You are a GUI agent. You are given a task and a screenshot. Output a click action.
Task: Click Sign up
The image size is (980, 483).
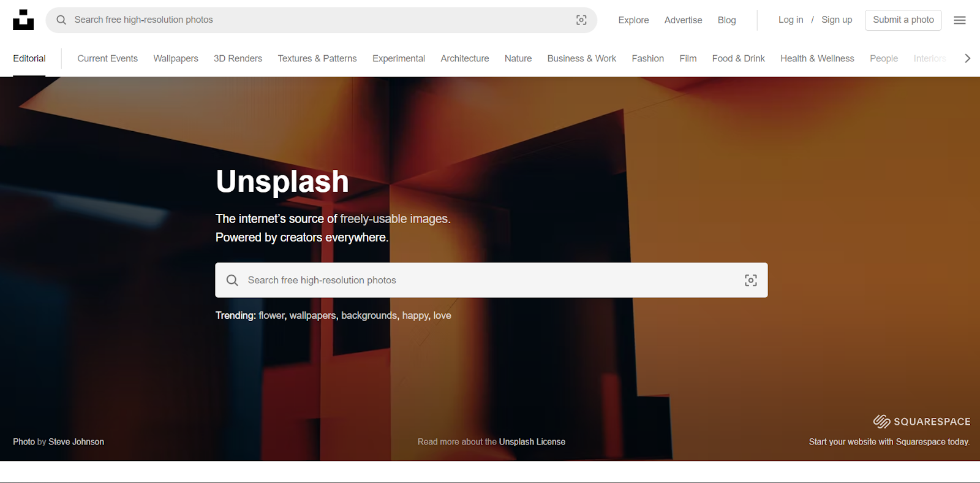pos(837,20)
